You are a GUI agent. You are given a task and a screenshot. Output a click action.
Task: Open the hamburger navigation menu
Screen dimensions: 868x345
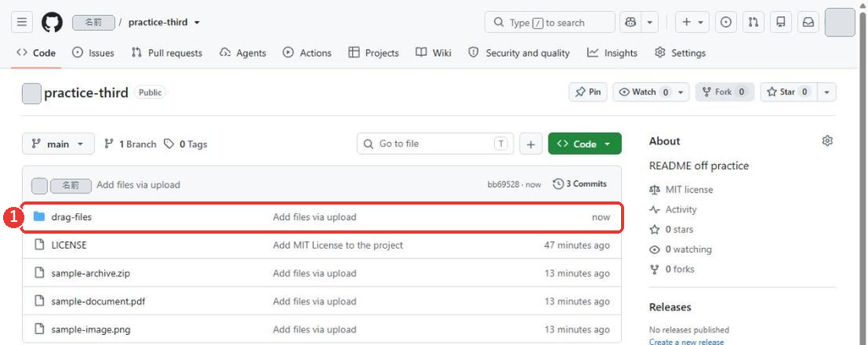[x=21, y=22]
